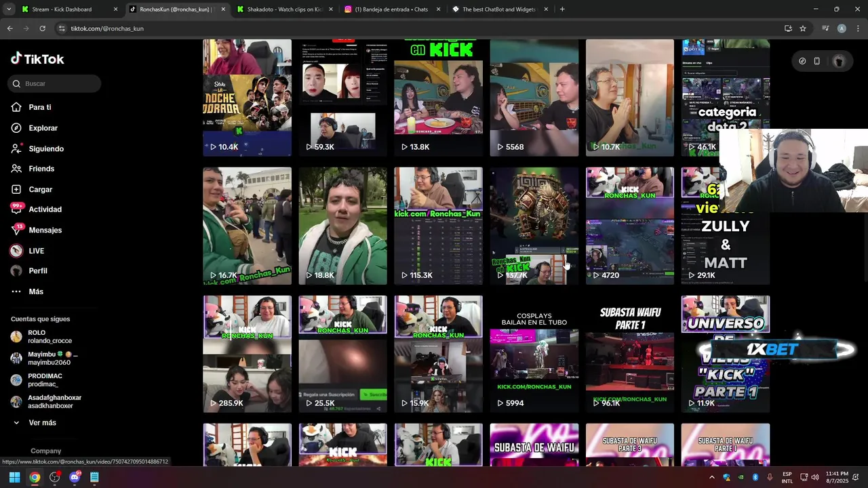Open video with 18.8K views

pyautogui.click(x=342, y=226)
